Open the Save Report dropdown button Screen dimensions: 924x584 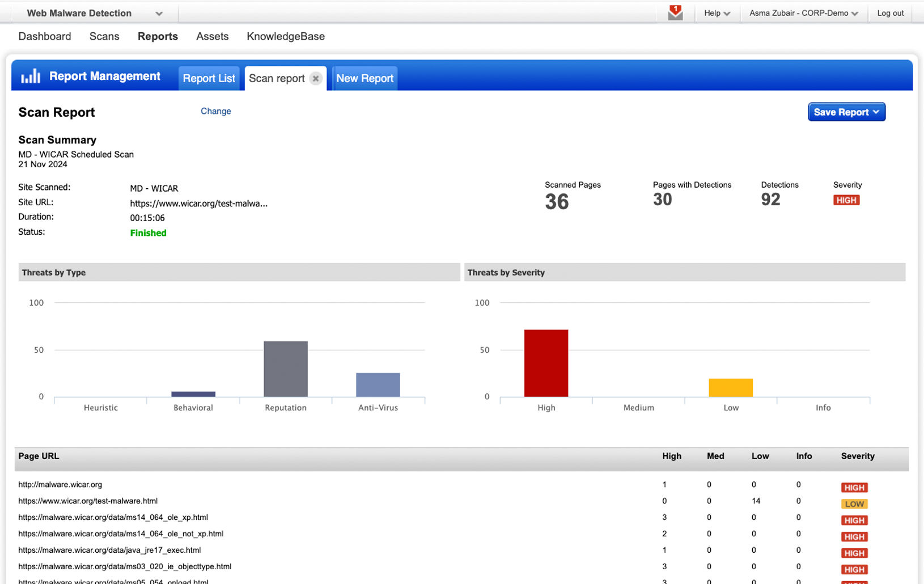click(x=846, y=112)
